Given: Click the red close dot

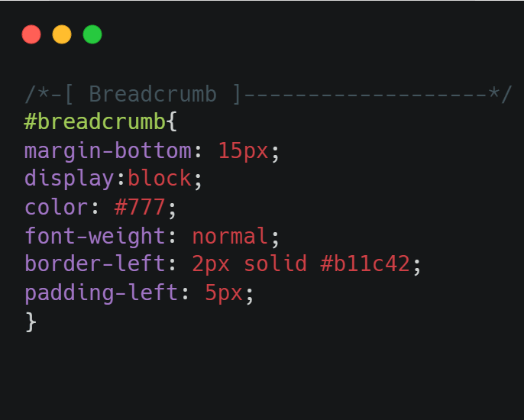Looking at the screenshot, I should (x=31, y=34).
